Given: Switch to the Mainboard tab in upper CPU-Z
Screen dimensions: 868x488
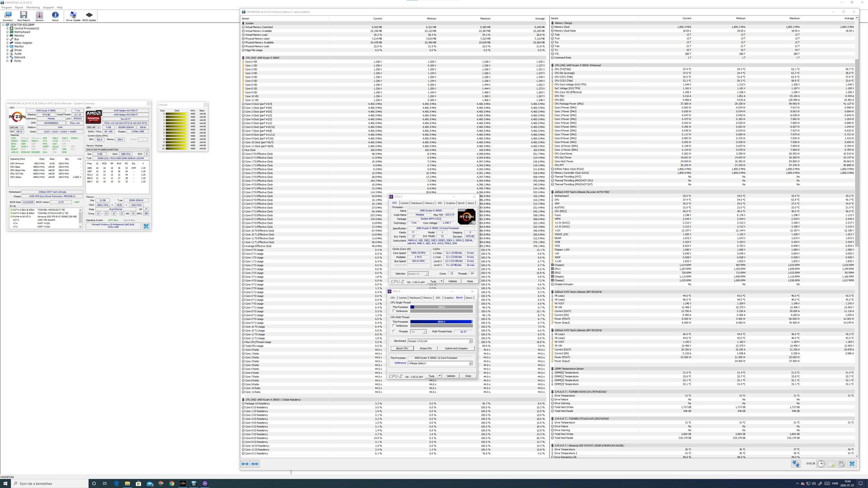Looking at the screenshot, I should 417,203.
